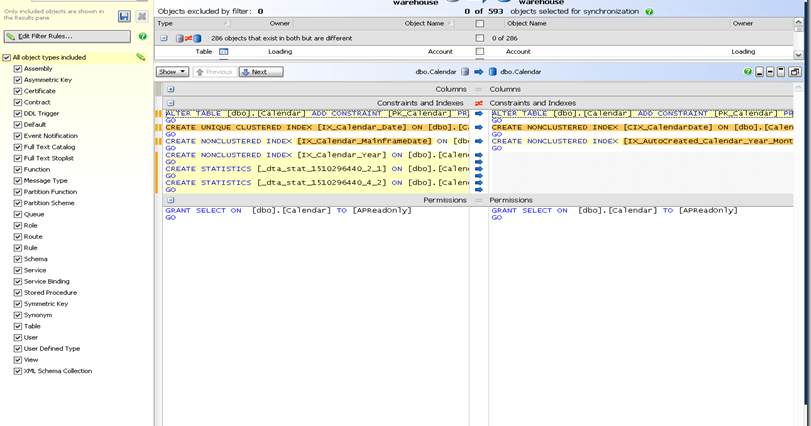
Task: Open help for Edit Filter Rules
Action: tap(142, 37)
